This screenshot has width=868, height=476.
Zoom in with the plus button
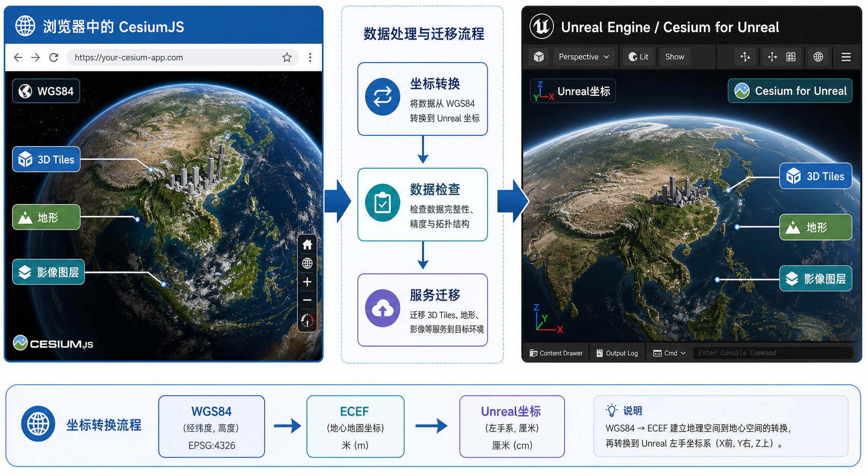click(307, 282)
